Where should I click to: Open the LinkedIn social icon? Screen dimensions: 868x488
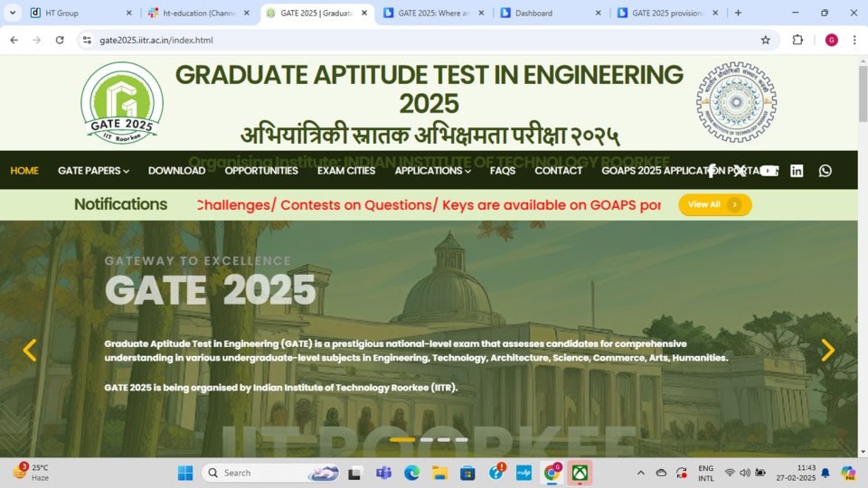797,171
